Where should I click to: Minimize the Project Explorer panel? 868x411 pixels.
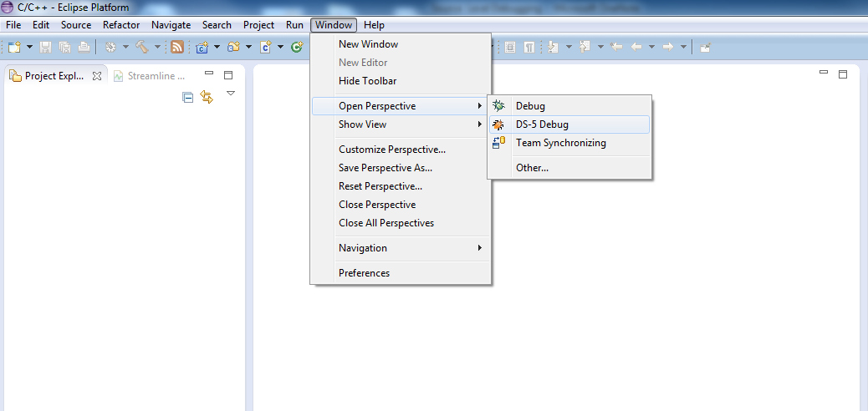tap(209, 73)
